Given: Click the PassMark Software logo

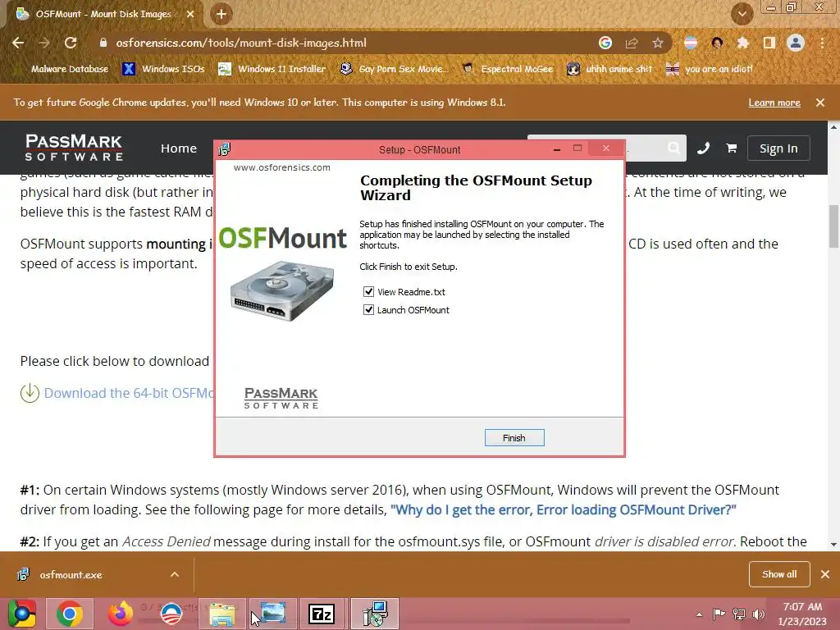Looking at the screenshot, I should [x=74, y=148].
